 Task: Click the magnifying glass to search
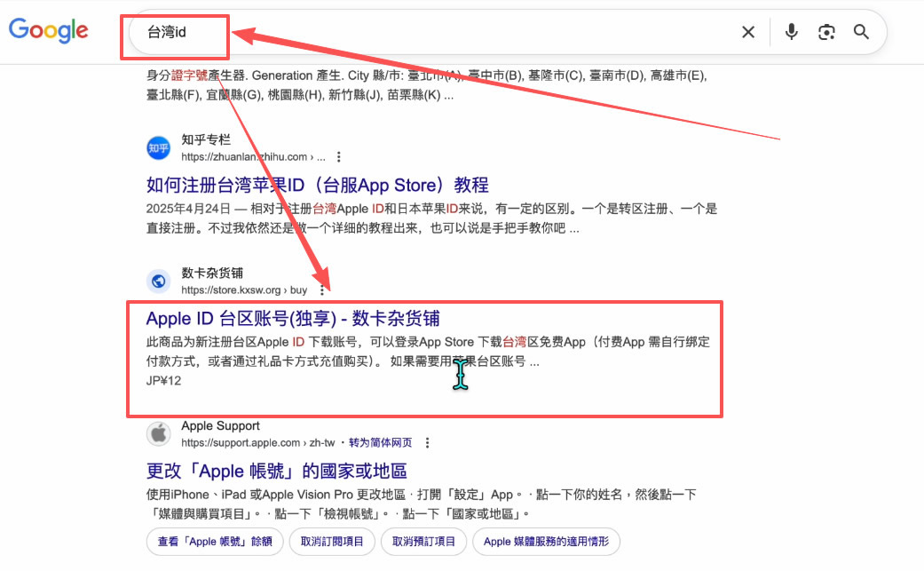point(861,31)
